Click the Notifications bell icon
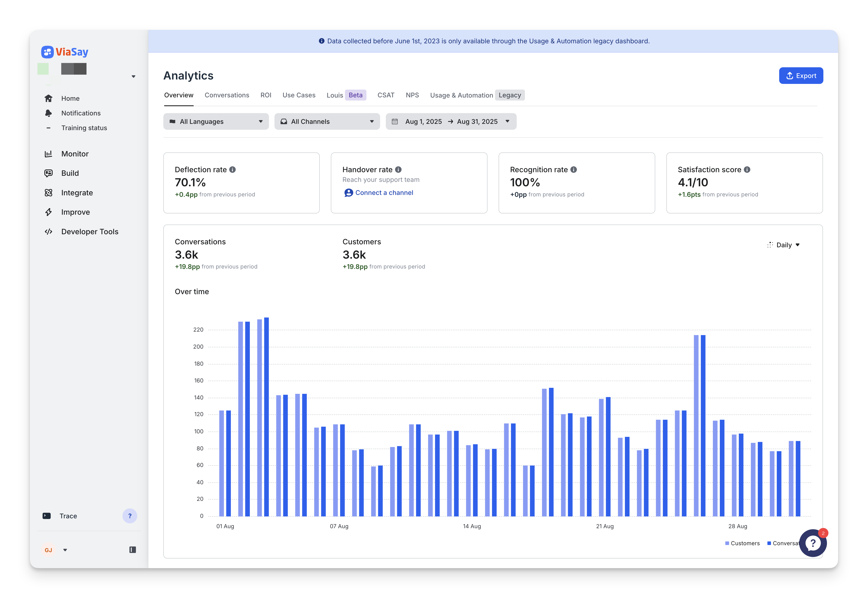The width and height of the screenshot is (868, 598). [x=48, y=113]
